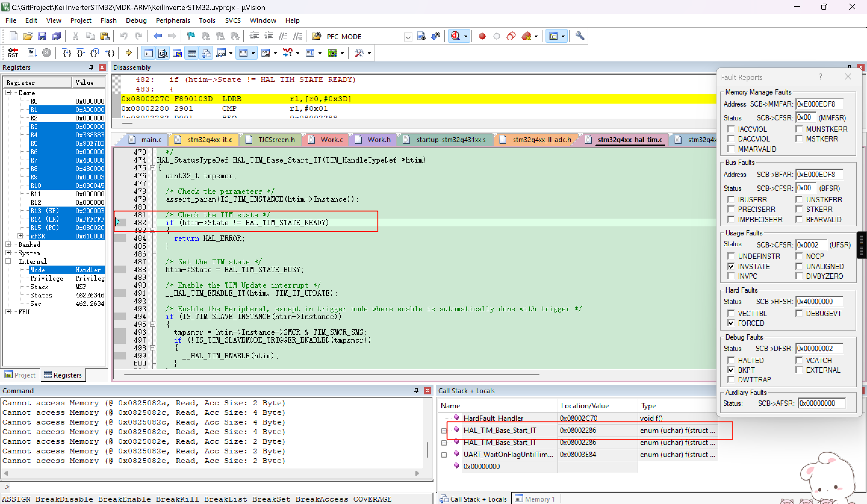Open the Command Window icon
The height and width of the screenshot is (504, 867).
coord(148,53)
